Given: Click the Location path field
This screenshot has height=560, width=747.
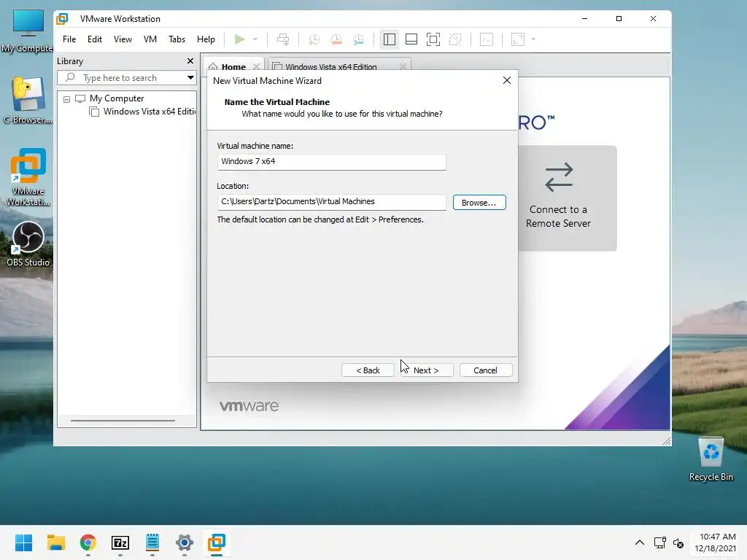Looking at the screenshot, I should pos(332,202).
